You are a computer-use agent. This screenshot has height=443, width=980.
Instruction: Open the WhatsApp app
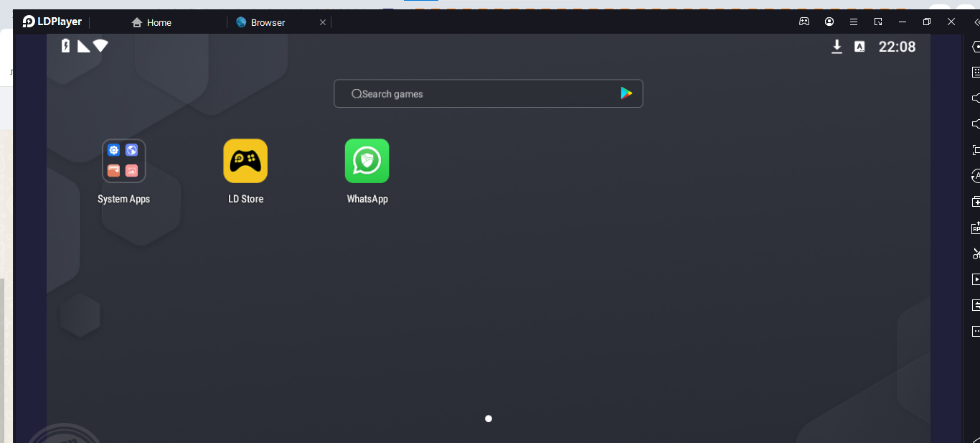(367, 161)
